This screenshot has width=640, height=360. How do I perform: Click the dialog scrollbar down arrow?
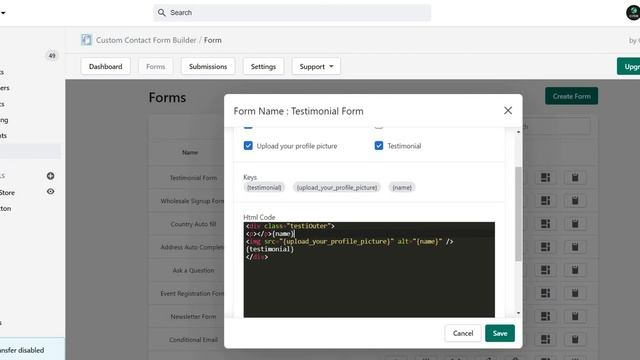pyautogui.click(x=518, y=313)
